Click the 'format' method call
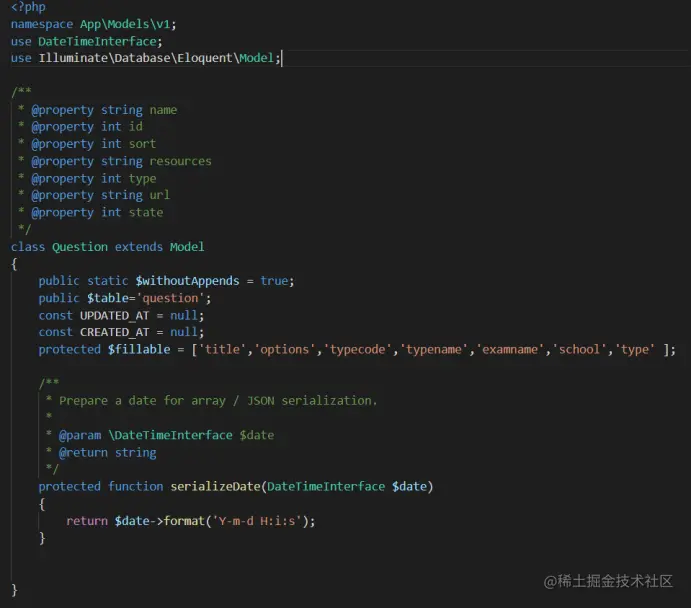The height and width of the screenshot is (608, 692). [184, 521]
